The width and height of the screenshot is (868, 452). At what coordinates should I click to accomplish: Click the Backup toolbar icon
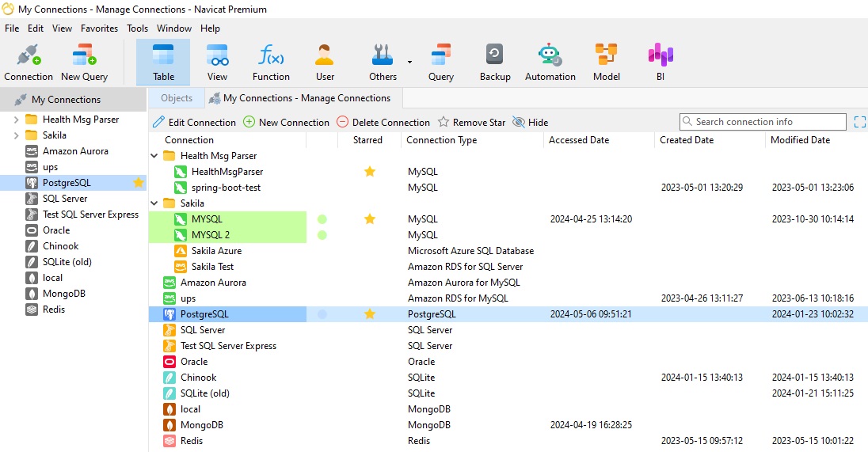[495, 62]
